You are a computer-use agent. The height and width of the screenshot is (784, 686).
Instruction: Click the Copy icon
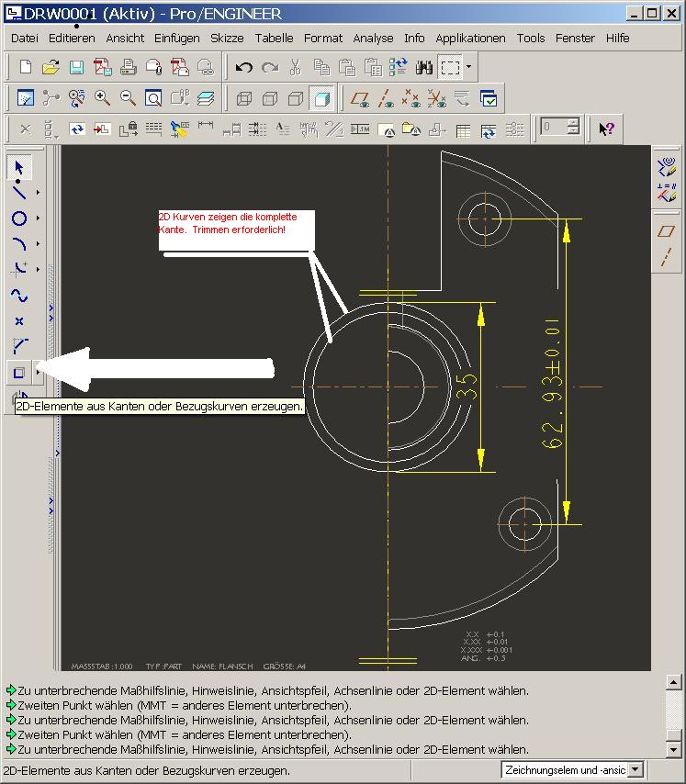321,67
